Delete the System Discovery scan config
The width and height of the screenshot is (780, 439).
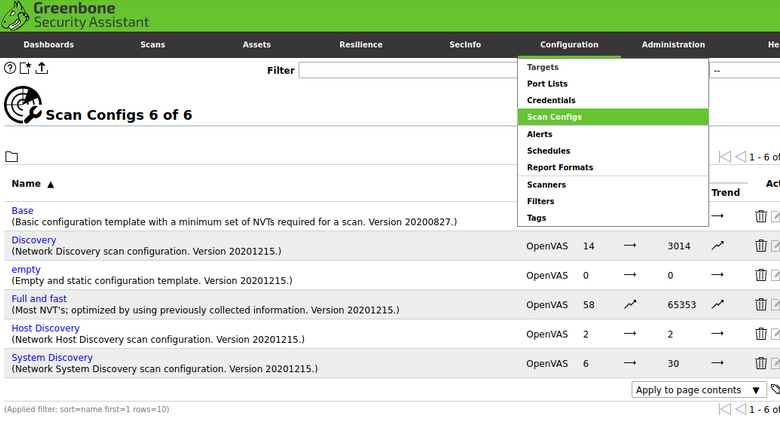[x=761, y=363]
